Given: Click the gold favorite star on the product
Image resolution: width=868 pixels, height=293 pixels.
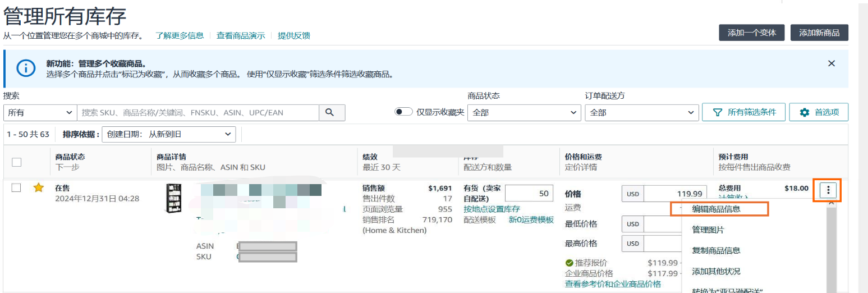Looking at the screenshot, I should 38,188.
